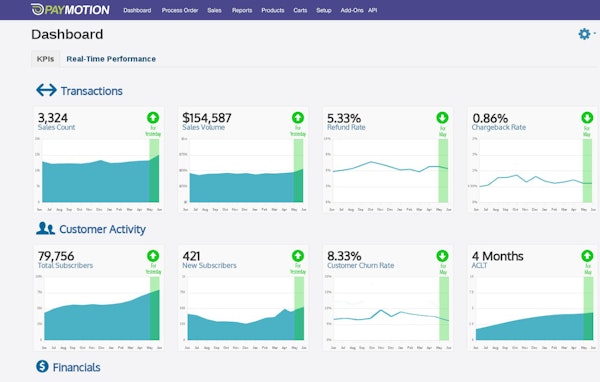Click the Transactions section heading
The image size is (600, 382).
click(x=91, y=91)
